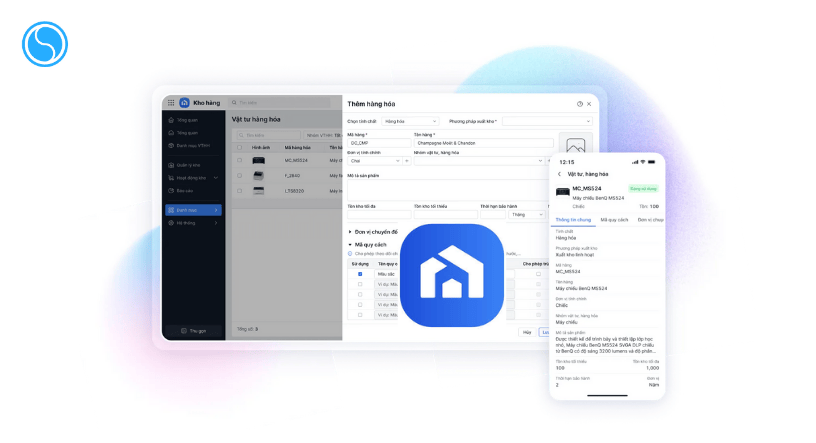The image size is (816, 443).
Task: Click the Tên hàng input field
Action: 480,143
